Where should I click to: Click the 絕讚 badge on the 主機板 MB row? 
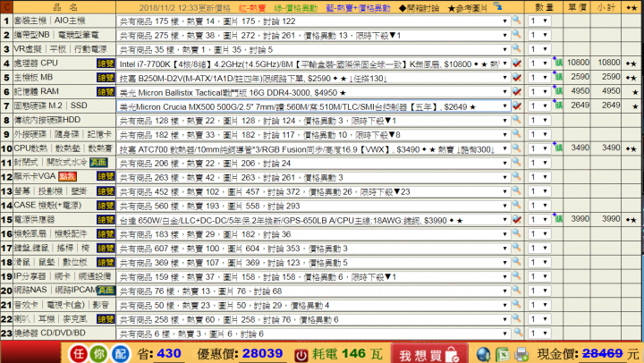106,78
